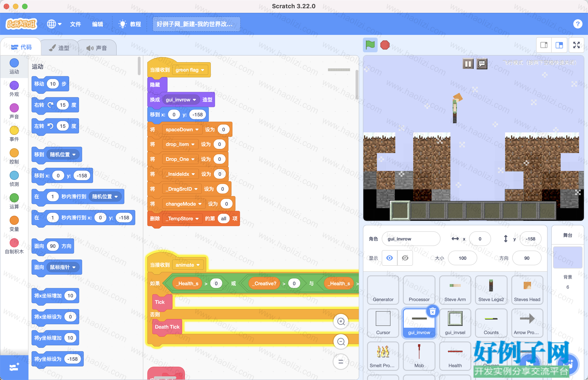Select the Cursor sprite
This screenshot has width=588, height=380.
[x=383, y=323]
